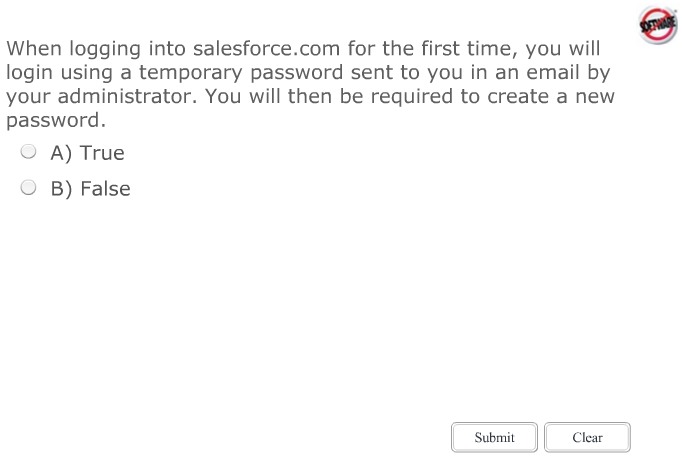Click the Software logo badge icon

coord(657,23)
